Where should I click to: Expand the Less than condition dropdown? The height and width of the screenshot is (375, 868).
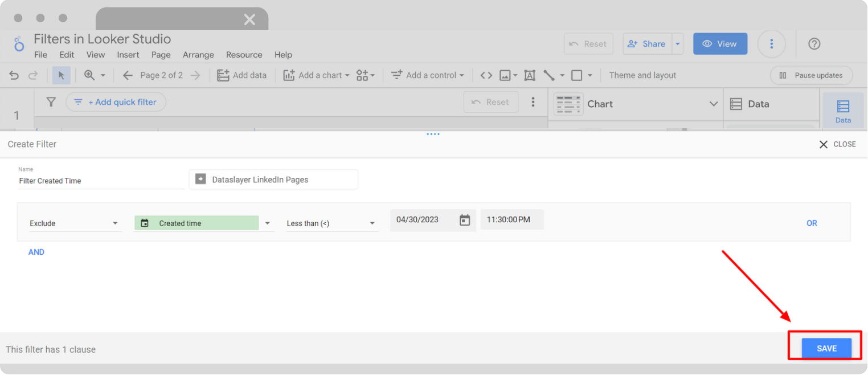330,223
